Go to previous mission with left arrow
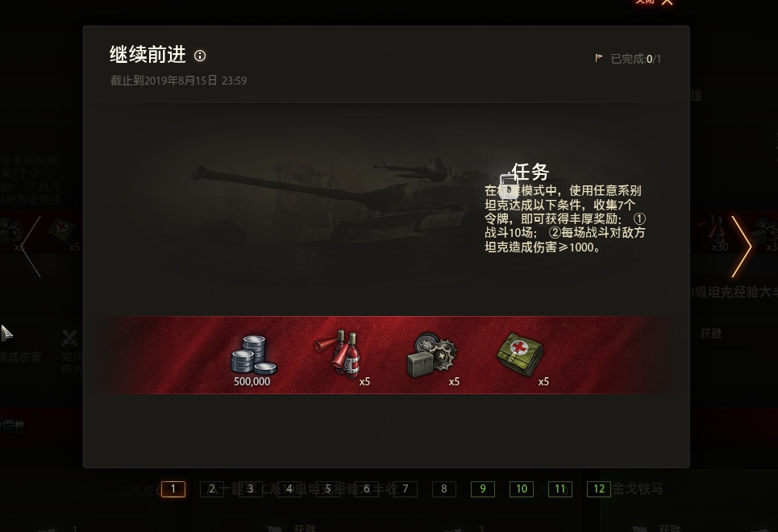The width and height of the screenshot is (778, 532). pyautogui.click(x=31, y=246)
